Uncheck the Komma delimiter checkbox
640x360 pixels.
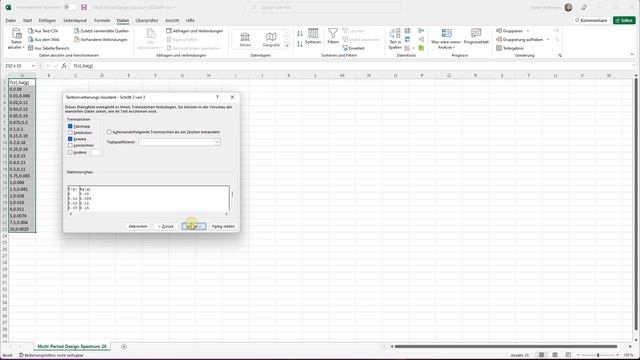click(x=70, y=139)
